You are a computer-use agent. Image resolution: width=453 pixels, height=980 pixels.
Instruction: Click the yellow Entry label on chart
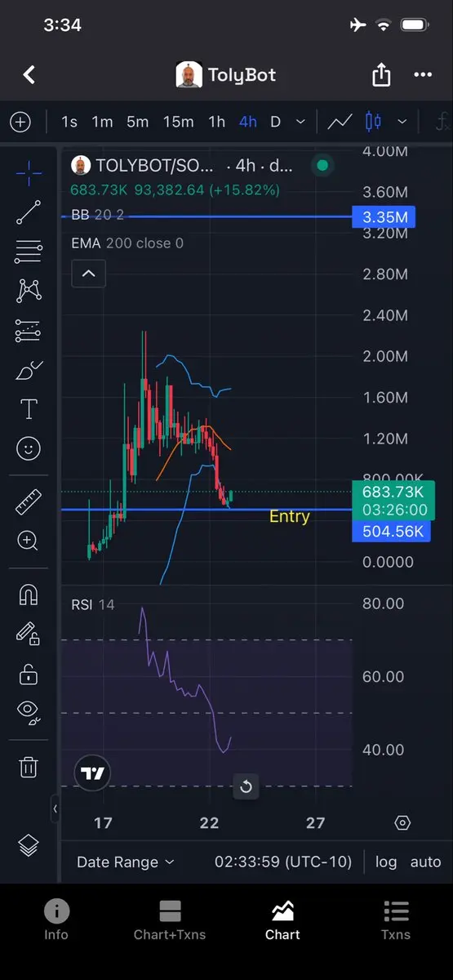290,516
